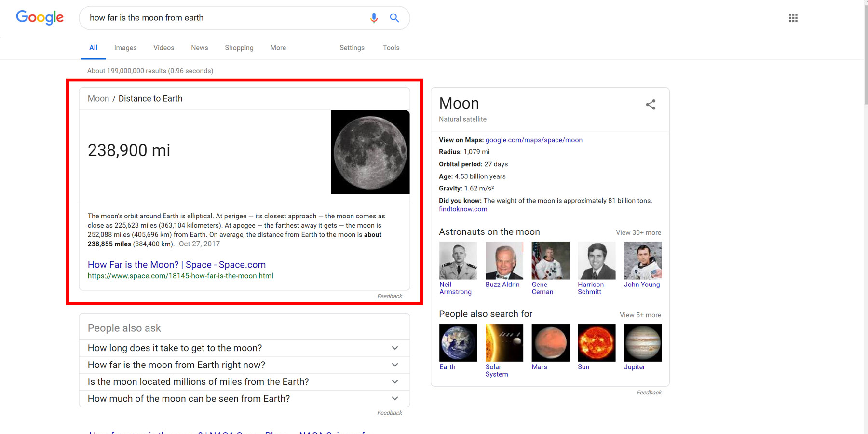Click the Neil Armstrong name link
The height and width of the screenshot is (434, 868).
pos(455,288)
